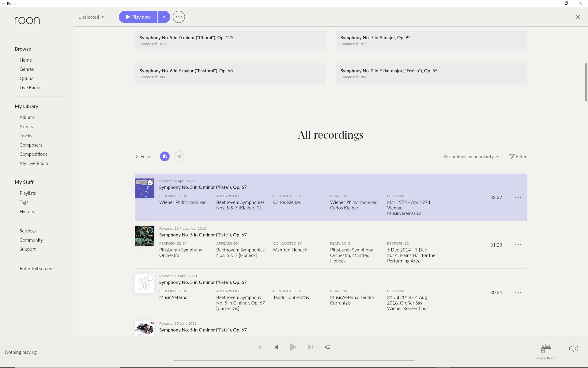
Task: Open Live Radio in the sidebar
Action: pos(30,88)
